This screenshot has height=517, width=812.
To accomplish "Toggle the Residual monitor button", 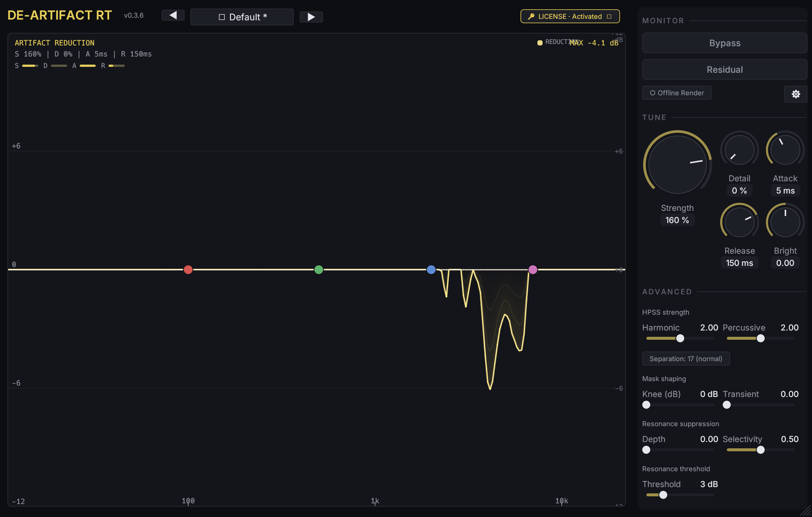I will pos(725,70).
